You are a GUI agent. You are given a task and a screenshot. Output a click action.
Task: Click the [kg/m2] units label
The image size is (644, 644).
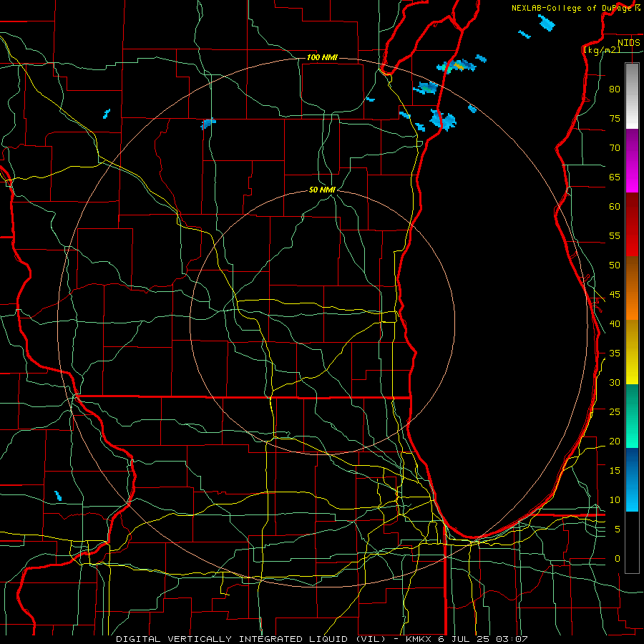pyautogui.click(x=602, y=50)
